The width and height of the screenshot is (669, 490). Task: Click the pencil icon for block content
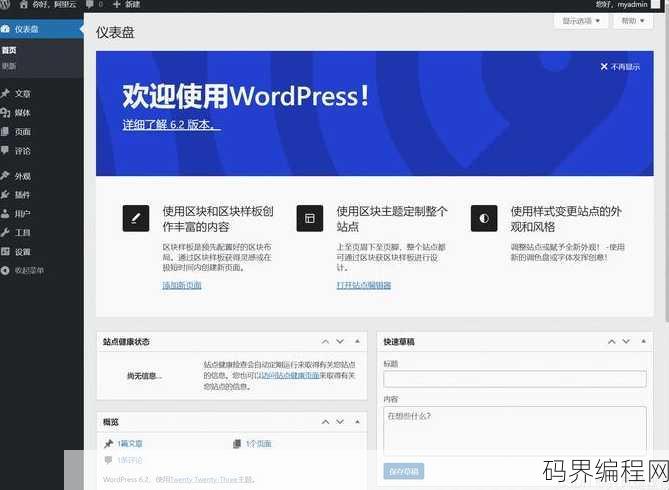[x=136, y=218]
